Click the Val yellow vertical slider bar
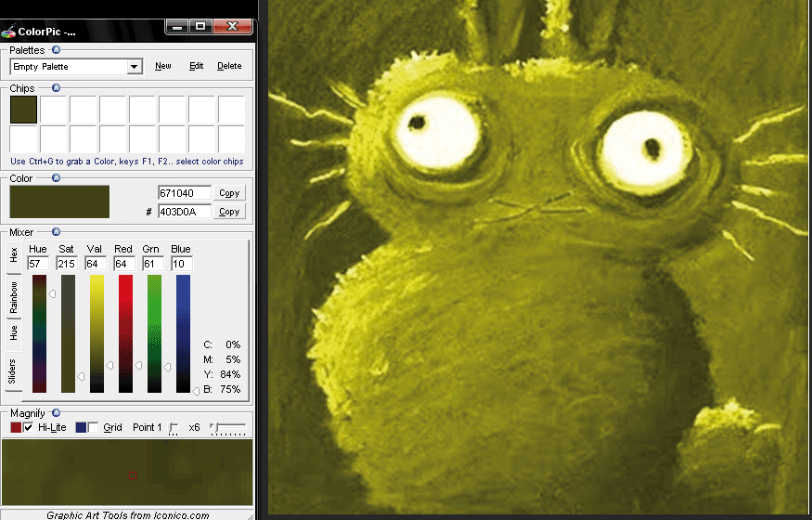The image size is (812, 520). pos(97,333)
